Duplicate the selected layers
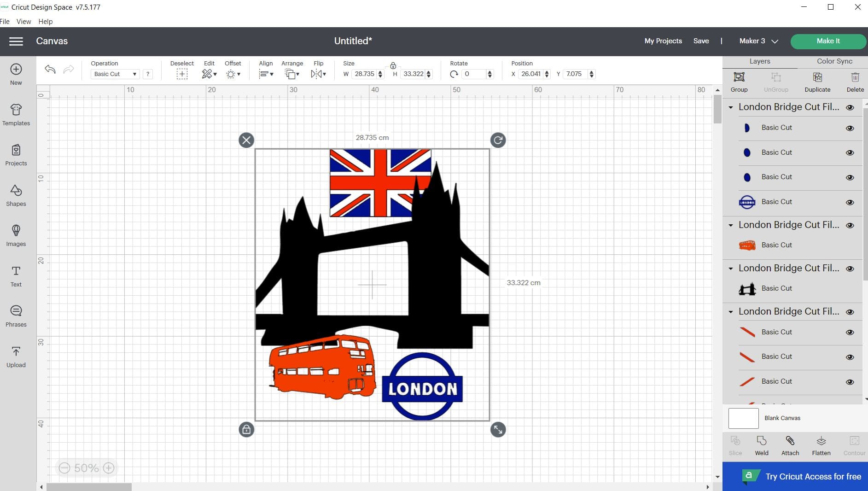 coord(817,82)
